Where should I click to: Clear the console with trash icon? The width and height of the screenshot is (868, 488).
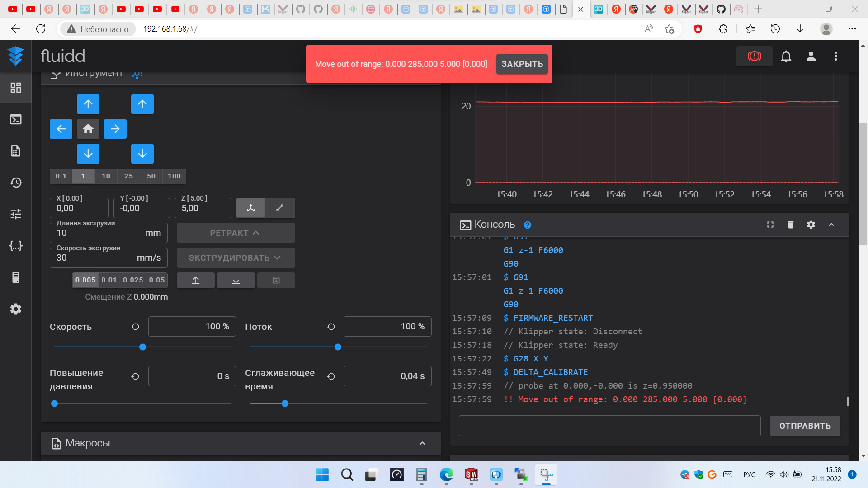(791, 225)
